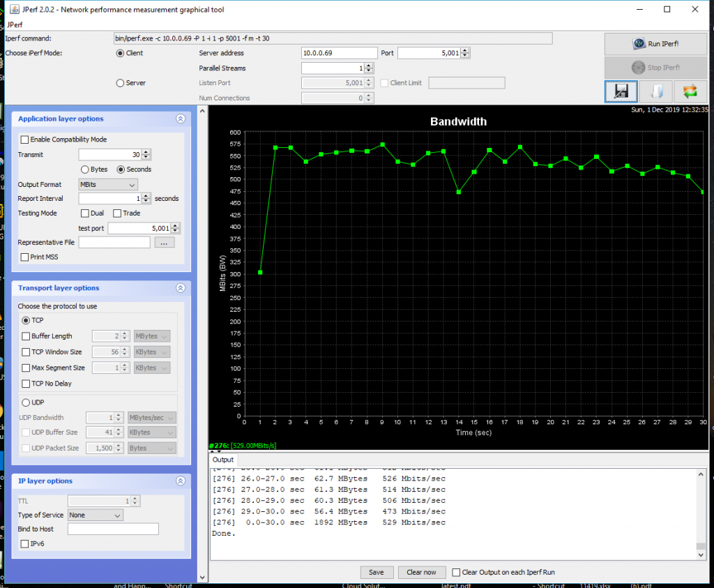714x588 pixels.
Task: Click the Iperf command text field
Action: (x=333, y=38)
